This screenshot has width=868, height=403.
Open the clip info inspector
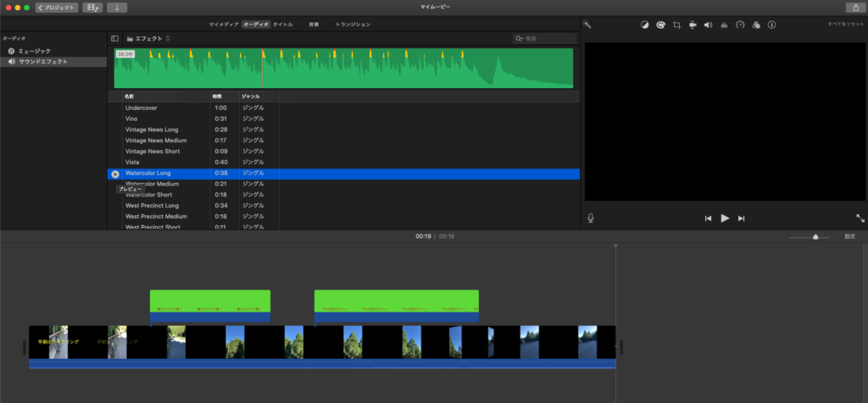[771, 25]
